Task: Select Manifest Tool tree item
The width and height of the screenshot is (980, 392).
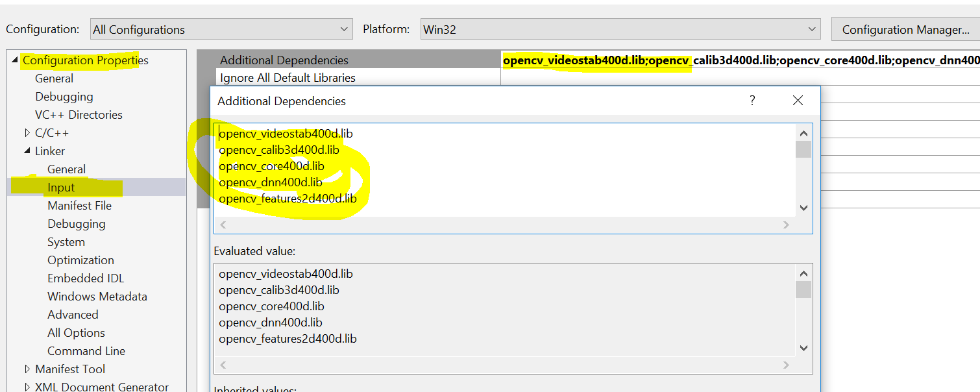Action: pyautogui.click(x=70, y=369)
